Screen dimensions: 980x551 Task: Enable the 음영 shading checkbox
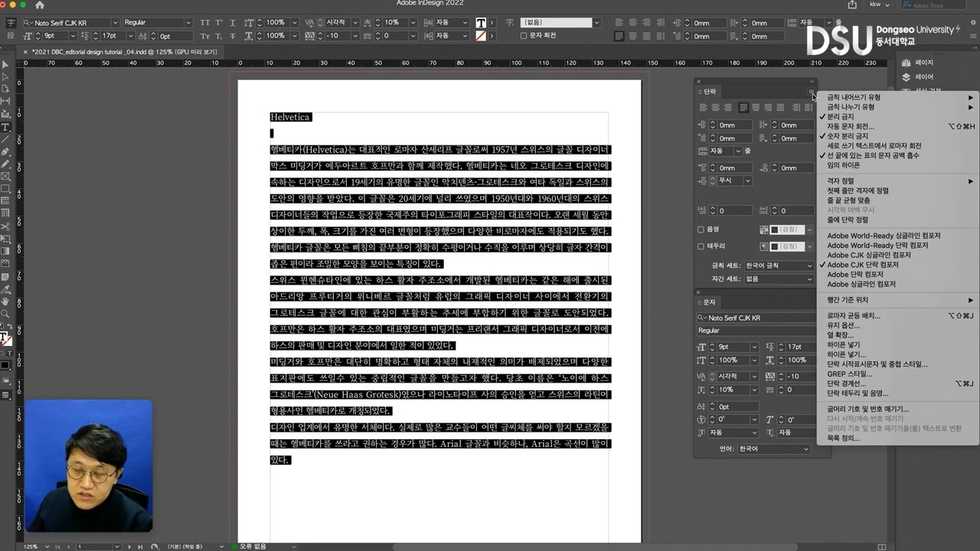click(701, 230)
